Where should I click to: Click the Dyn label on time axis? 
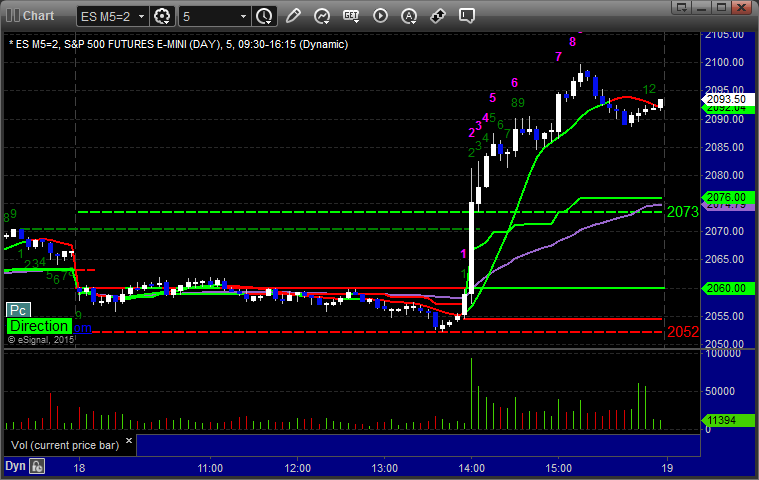point(15,466)
